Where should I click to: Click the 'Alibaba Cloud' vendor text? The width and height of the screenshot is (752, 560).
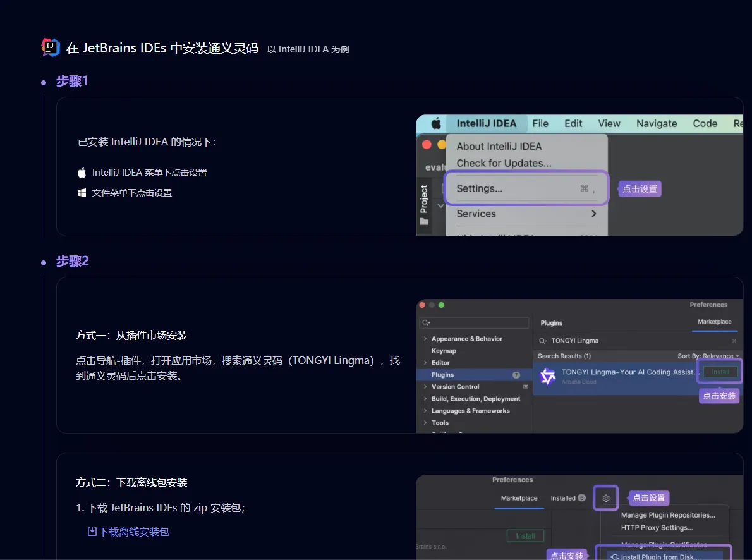coord(579,382)
